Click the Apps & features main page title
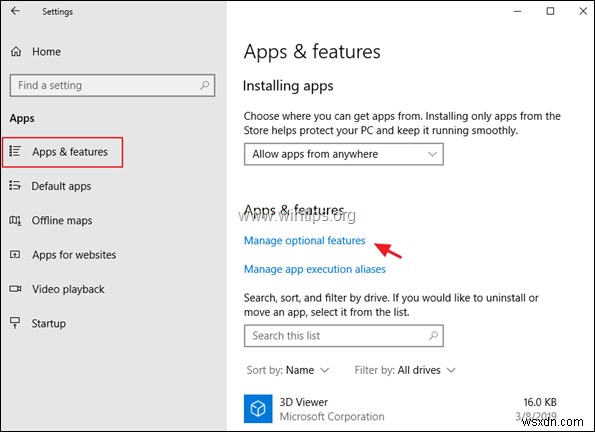The image size is (595, 432). [x=312, y=52]
